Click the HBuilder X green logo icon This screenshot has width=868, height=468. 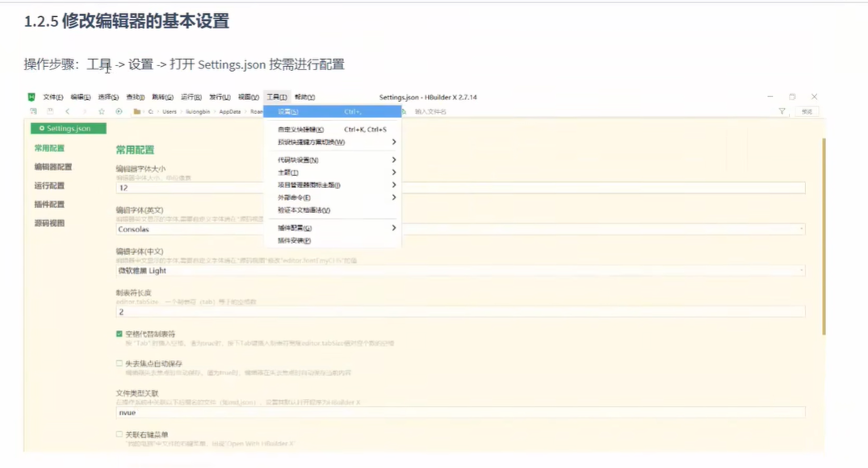[x=31, y=97]
